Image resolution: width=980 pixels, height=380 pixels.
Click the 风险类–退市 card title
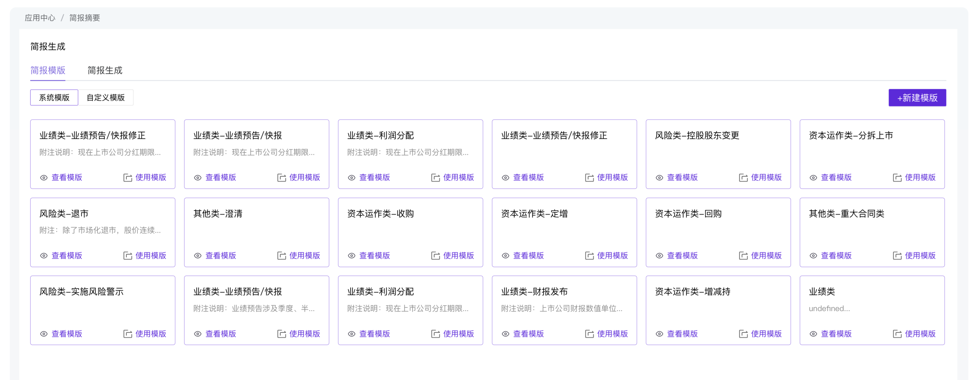point(64,214)
